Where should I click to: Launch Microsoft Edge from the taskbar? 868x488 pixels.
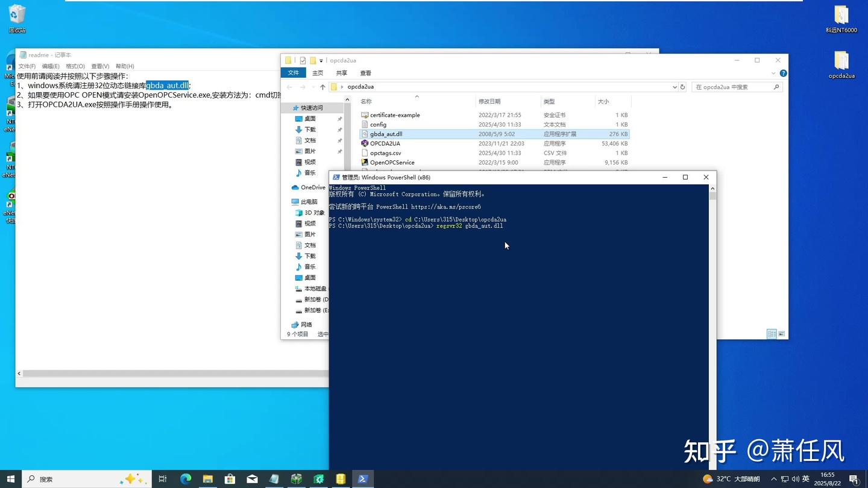point(186,479)
